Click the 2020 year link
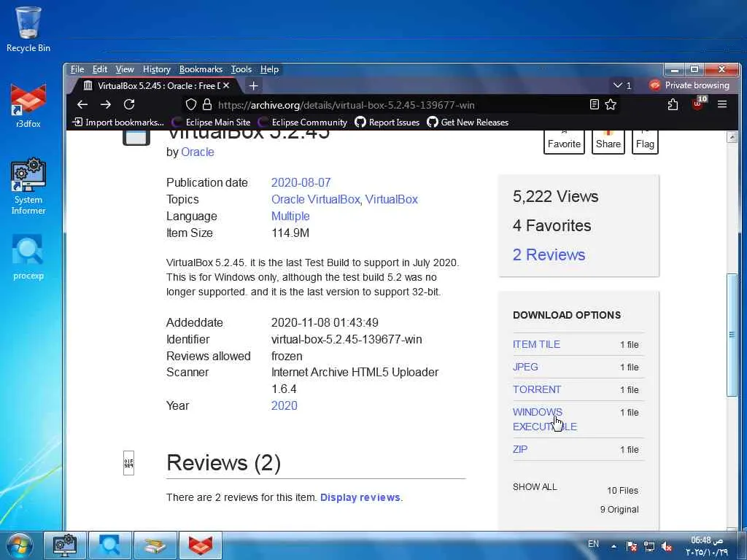This screenshot has width=747, height=560. click(x=284, y=405)
